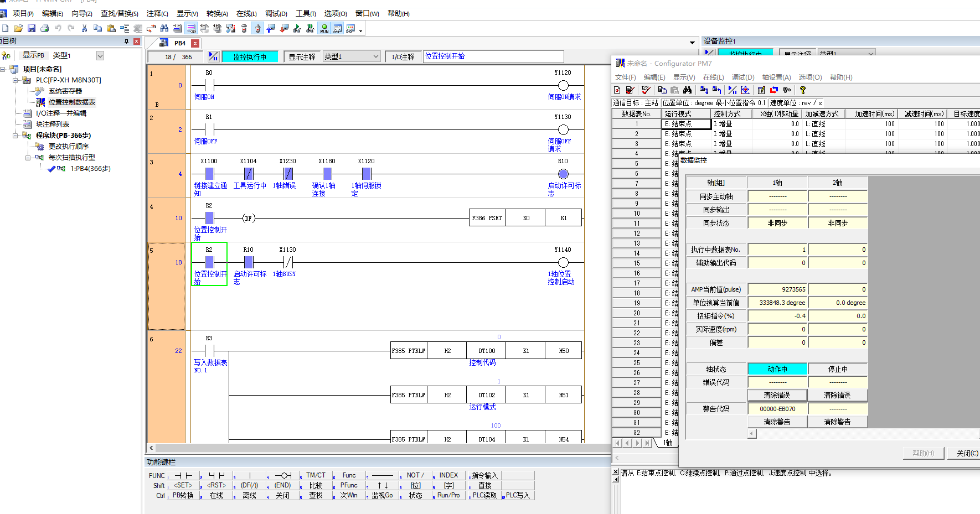The image size is (980, 514).
Task: Select 位置控制数据表 in the project tree
Action: click(x=71, y=102)
